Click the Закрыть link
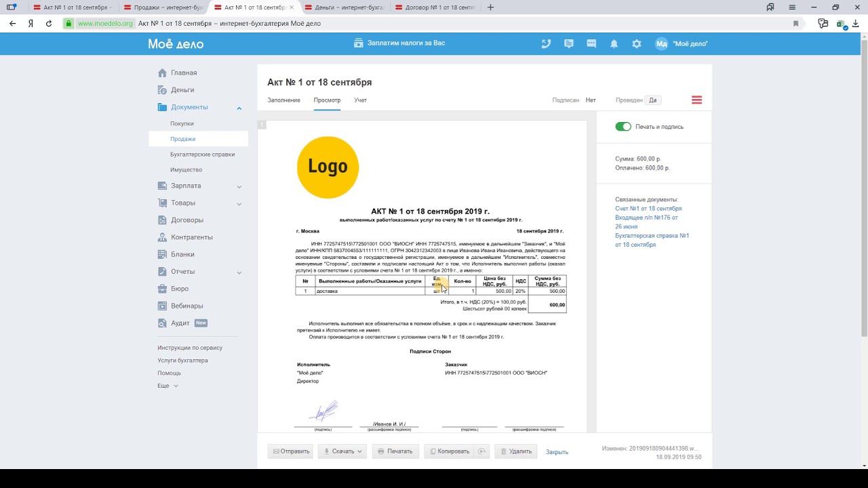Image resolution: width=868 pixels, height=488 pixels. pyautogui.click(x=557, y=452)
